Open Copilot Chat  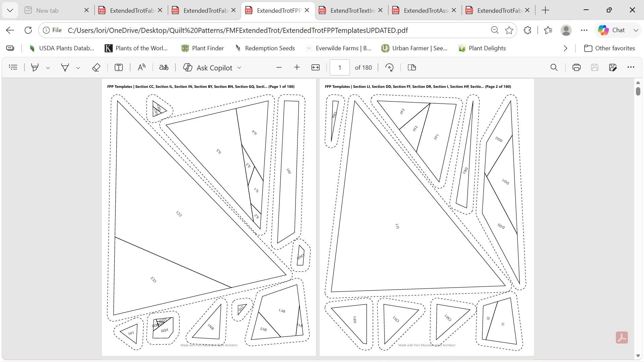pos(612,30)
